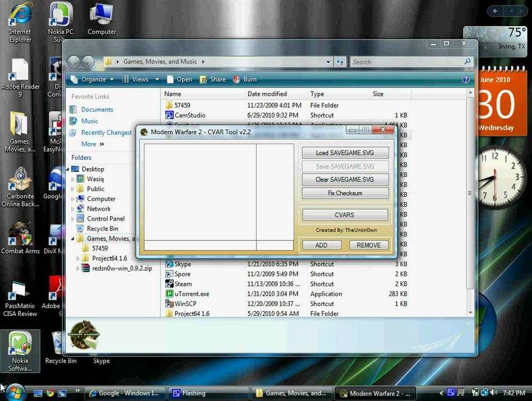Click Show Desktop quick launch icon
532x401 pixels.
tap(38, 393)
